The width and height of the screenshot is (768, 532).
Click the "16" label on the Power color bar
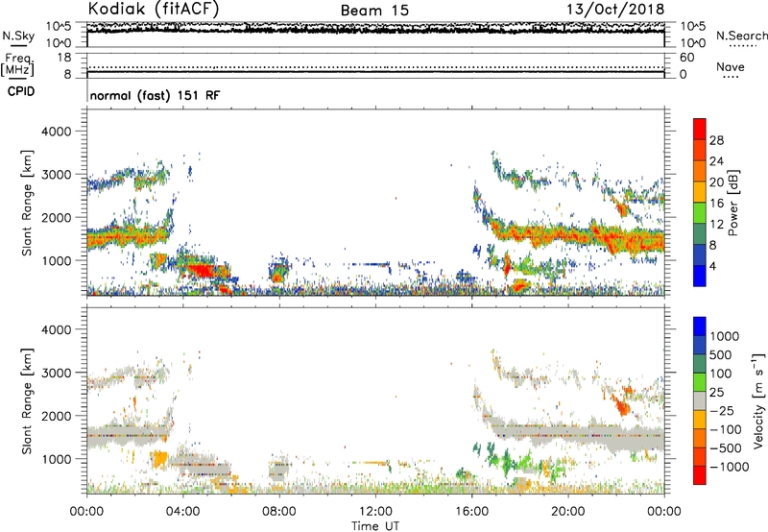point(716,204)
